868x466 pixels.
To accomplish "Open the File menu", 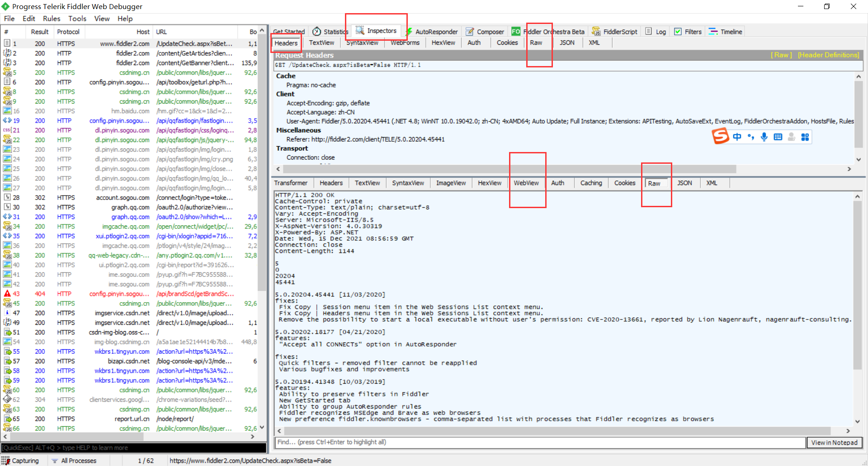I will [x=9, y=19].
